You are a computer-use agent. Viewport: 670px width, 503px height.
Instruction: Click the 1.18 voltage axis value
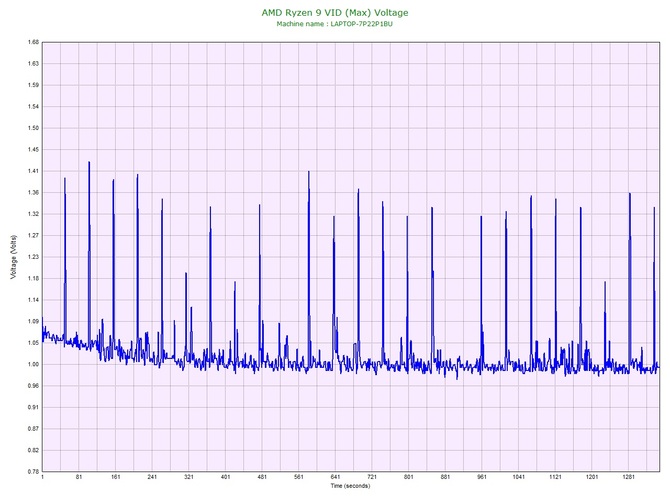(33, 279)
